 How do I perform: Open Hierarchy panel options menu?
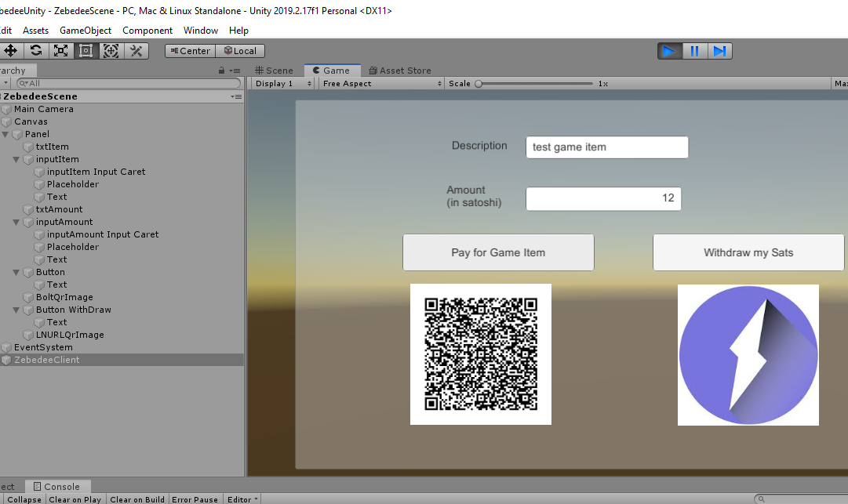coord(235,71)
